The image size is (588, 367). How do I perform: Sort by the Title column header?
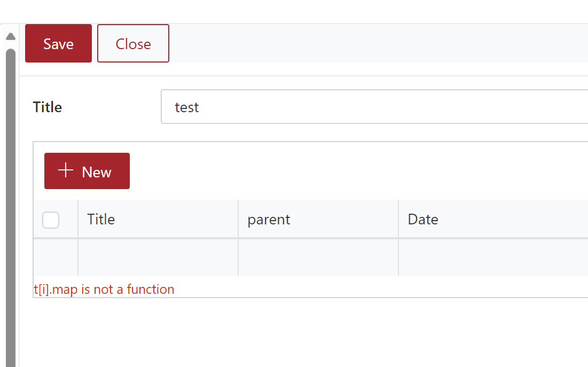pyautogui.click(x=101, y=219)
